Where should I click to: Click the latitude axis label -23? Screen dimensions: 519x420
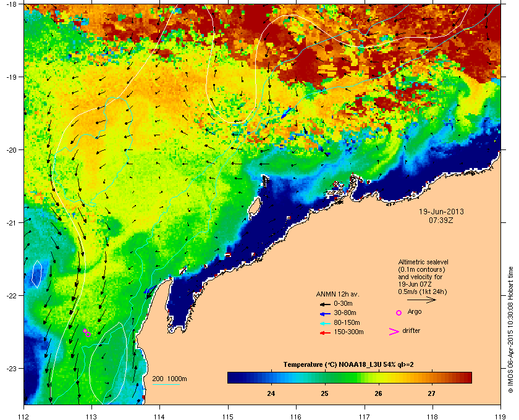click(11, 368)
